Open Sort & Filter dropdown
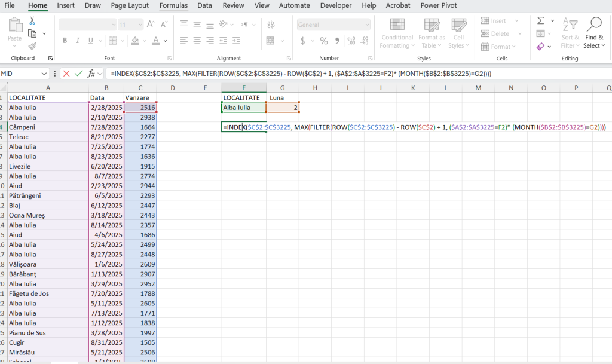The width and height of the screenshot is (612, 364). (x=570, y=33)
